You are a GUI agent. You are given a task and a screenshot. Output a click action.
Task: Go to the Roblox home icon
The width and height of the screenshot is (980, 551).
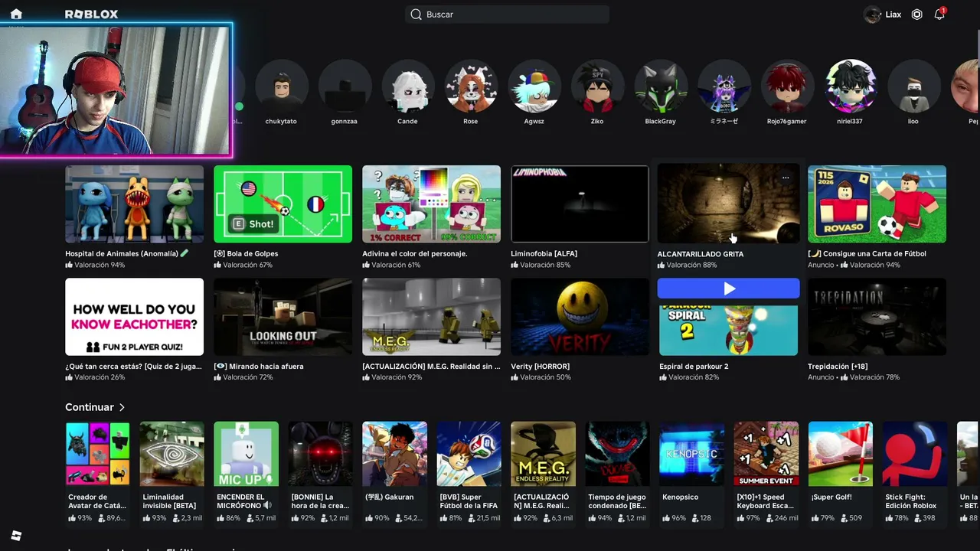[x=16, y=14]
